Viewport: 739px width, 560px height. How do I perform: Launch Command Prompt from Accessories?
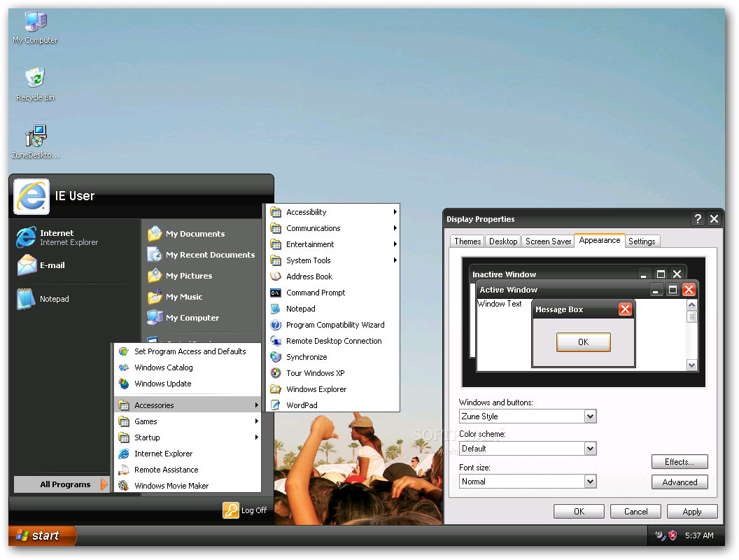332,293
